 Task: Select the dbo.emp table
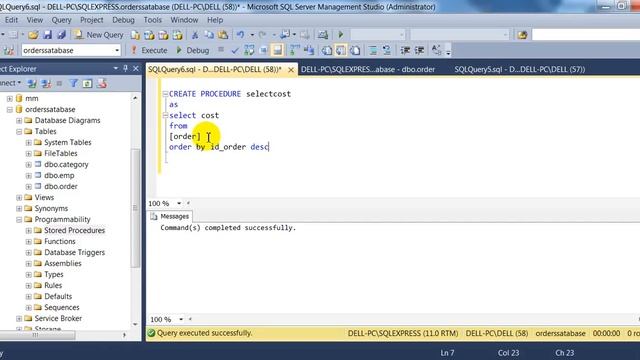pyautogui.click(x=59, y=176)
